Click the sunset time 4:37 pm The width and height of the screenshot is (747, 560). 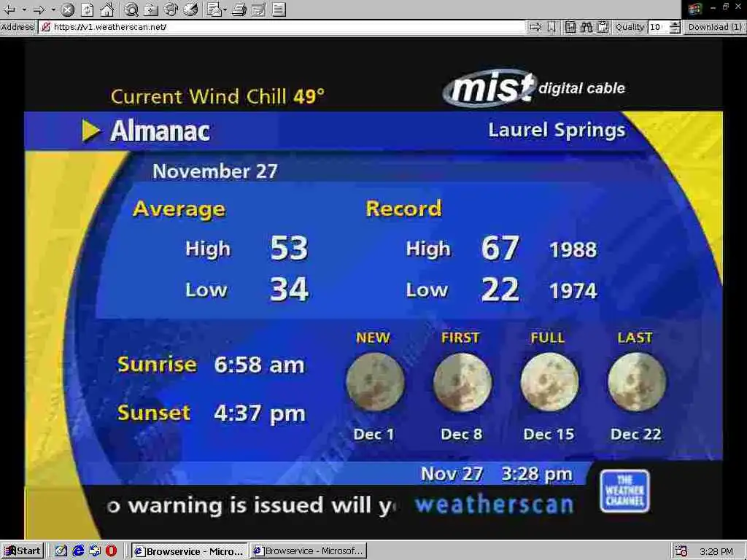pyautogui.click(x=260, y=413)
